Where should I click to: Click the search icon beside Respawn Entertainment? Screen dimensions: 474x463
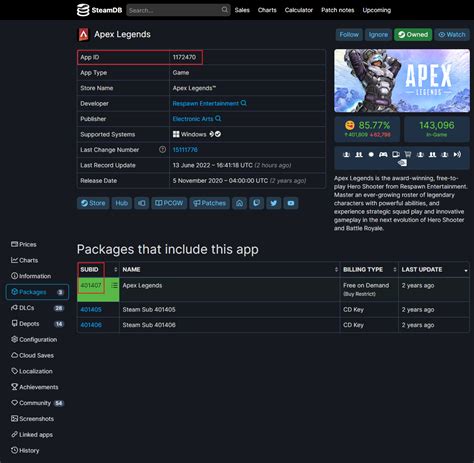click(x=244, y=103)
